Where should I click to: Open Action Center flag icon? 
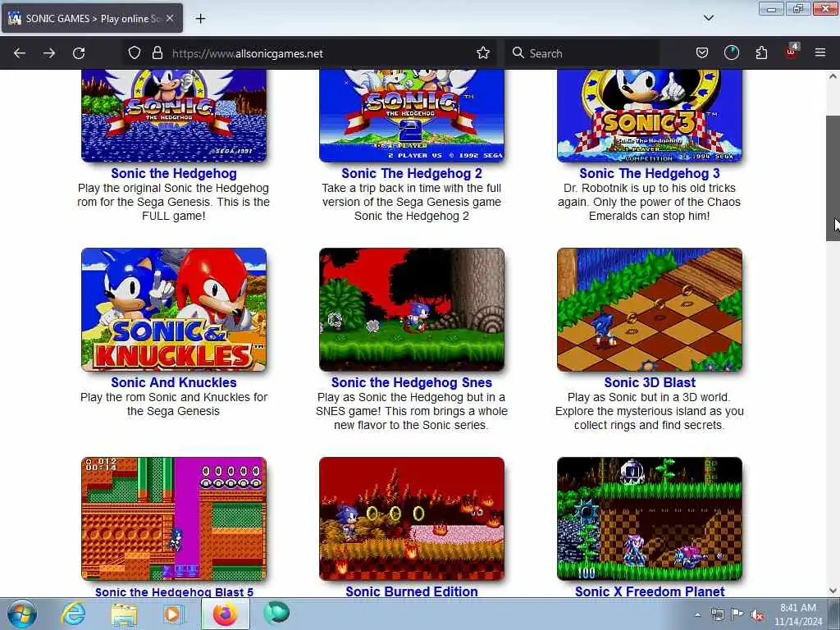737,614
